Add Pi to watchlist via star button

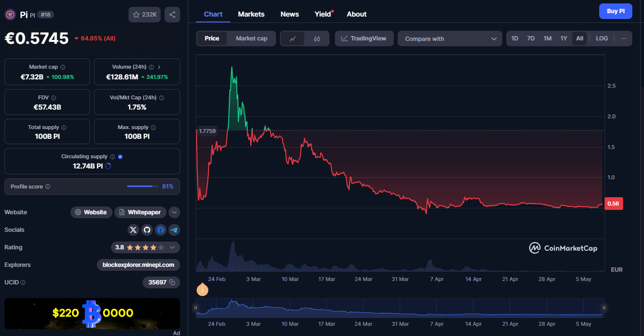tap(145, 15)
